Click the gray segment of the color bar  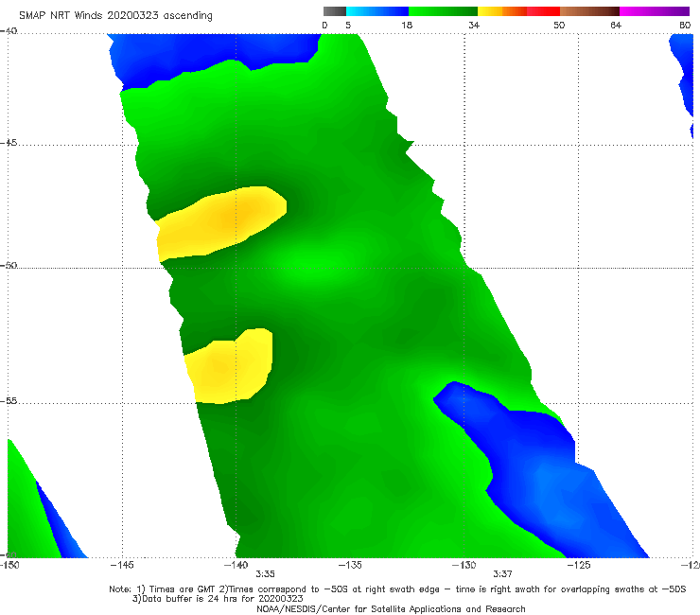334,11
